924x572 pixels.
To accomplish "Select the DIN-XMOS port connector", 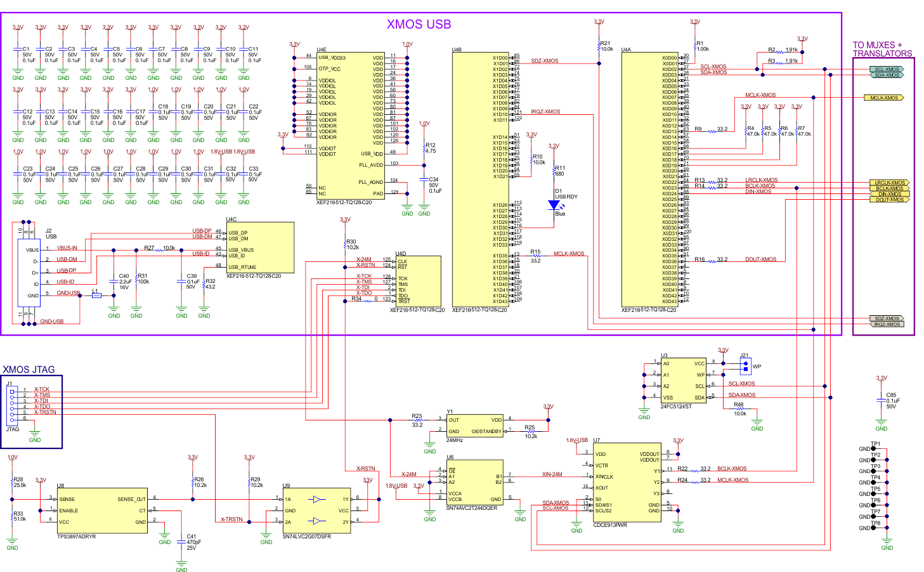I will [889, 194].
